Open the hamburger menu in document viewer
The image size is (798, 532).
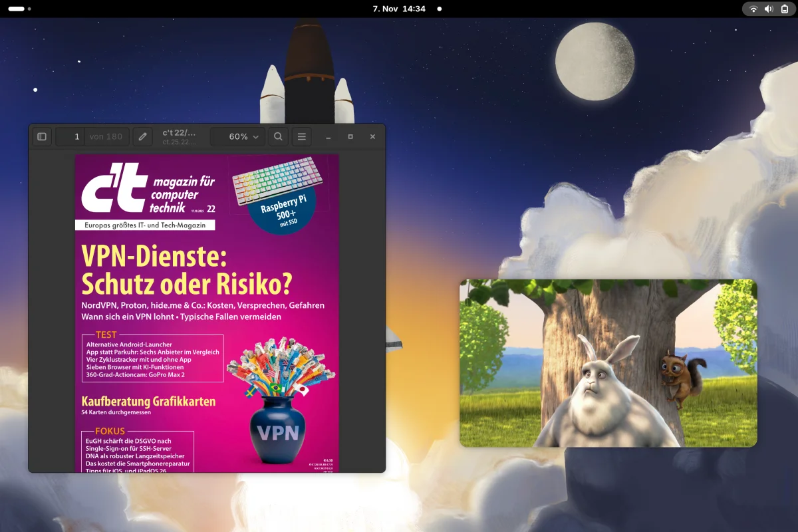pyautogui.click(x=301, y=136)
